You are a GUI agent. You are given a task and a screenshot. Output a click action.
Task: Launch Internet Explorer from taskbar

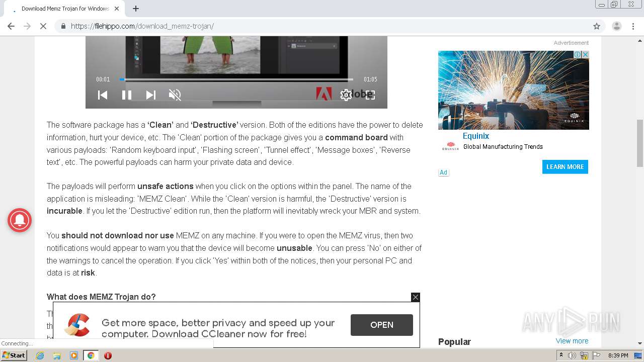tap(40, 355)
